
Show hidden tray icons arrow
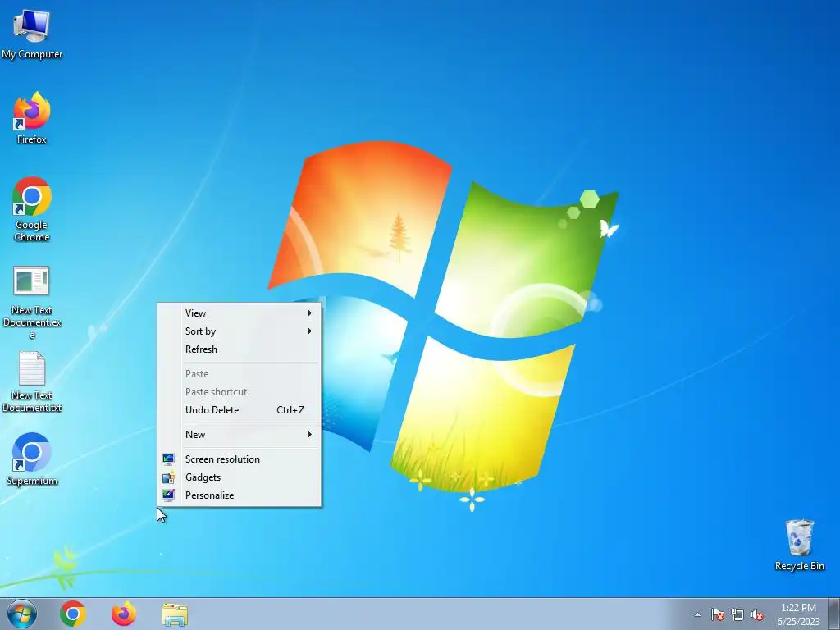[697, 614]
